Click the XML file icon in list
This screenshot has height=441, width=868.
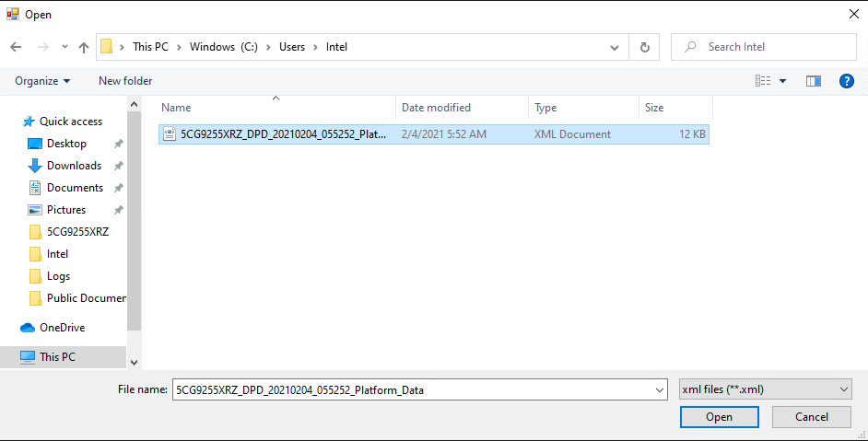(x=170, y=133)
